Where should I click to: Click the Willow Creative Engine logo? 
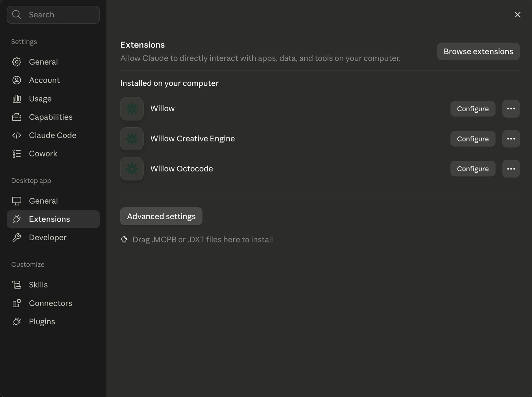click(x=132, y=139)
